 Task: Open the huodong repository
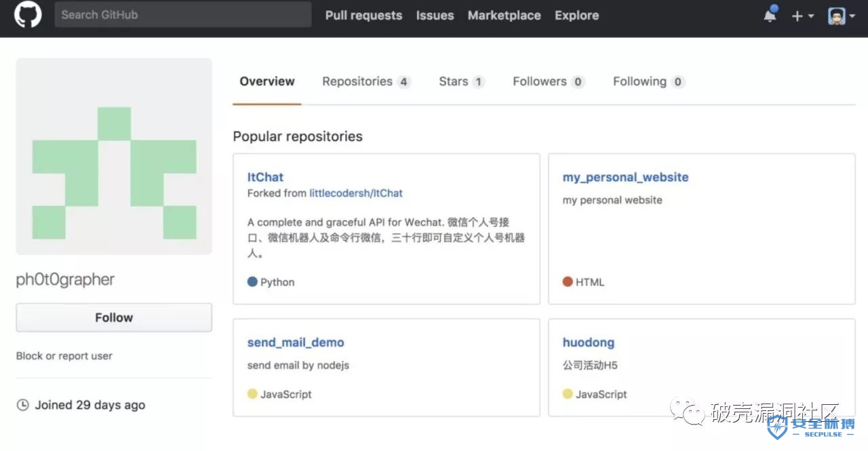click(589, 342)
